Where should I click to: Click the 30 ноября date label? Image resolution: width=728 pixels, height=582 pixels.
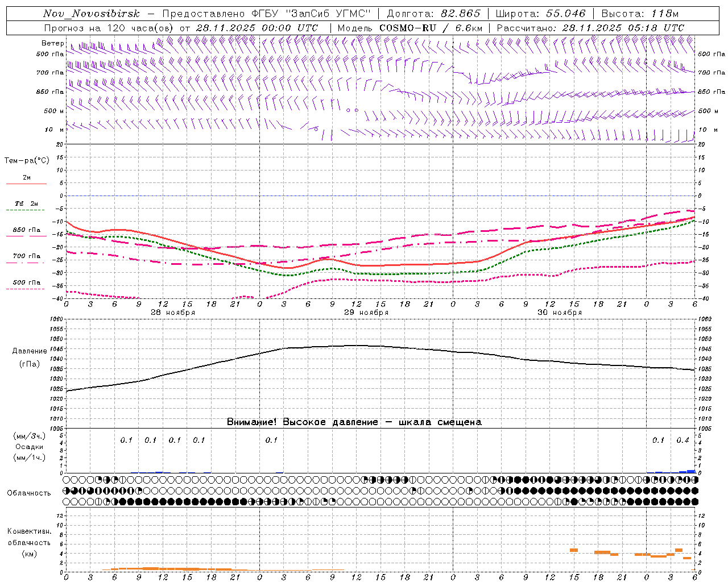pyautogui.click(x=560, y=313)
